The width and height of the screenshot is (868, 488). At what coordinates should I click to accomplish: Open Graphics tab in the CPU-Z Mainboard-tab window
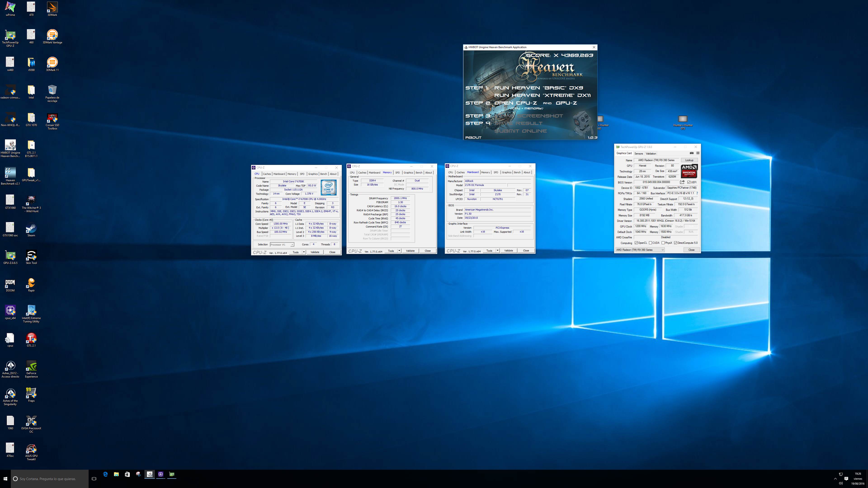[x=506, y=172]
